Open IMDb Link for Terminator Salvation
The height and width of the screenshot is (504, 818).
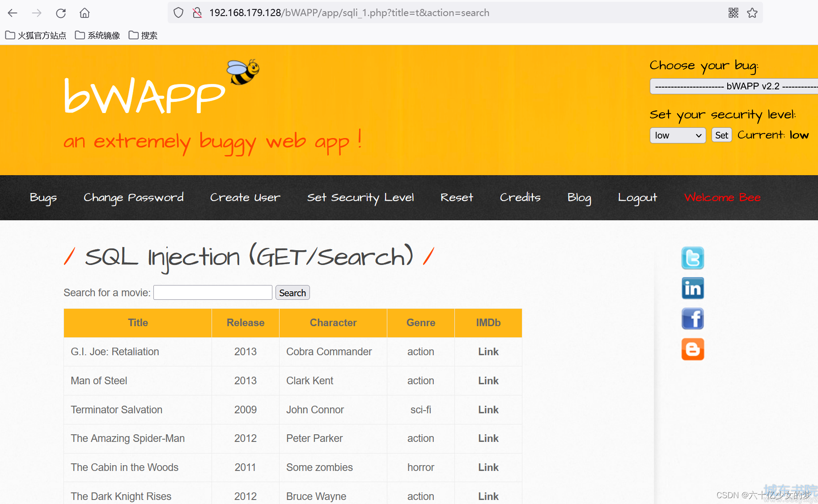pyautogui.click(x=488, y=410)
